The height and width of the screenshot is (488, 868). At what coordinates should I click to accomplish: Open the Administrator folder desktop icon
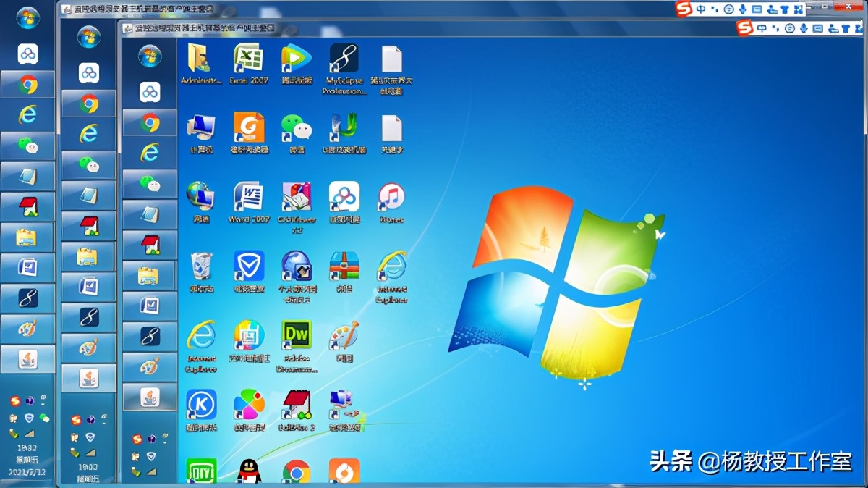(x=200, y=64)
